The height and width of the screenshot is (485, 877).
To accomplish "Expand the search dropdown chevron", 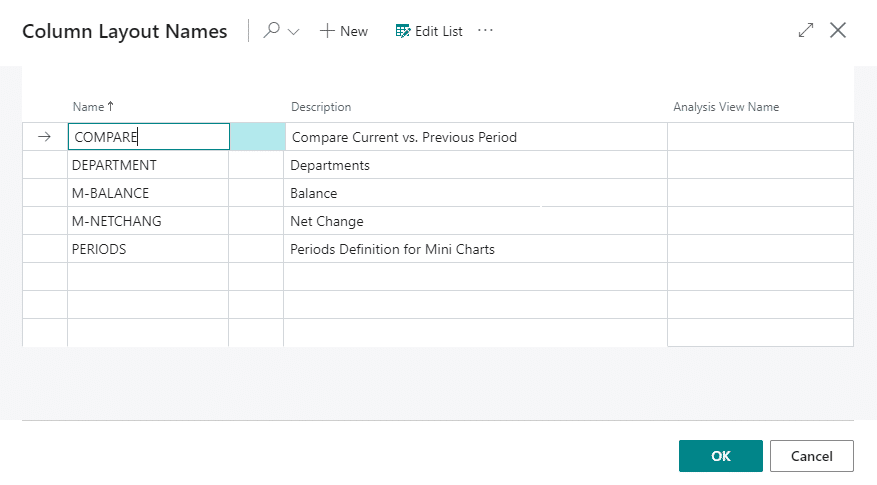I will (x=294, y=32).
